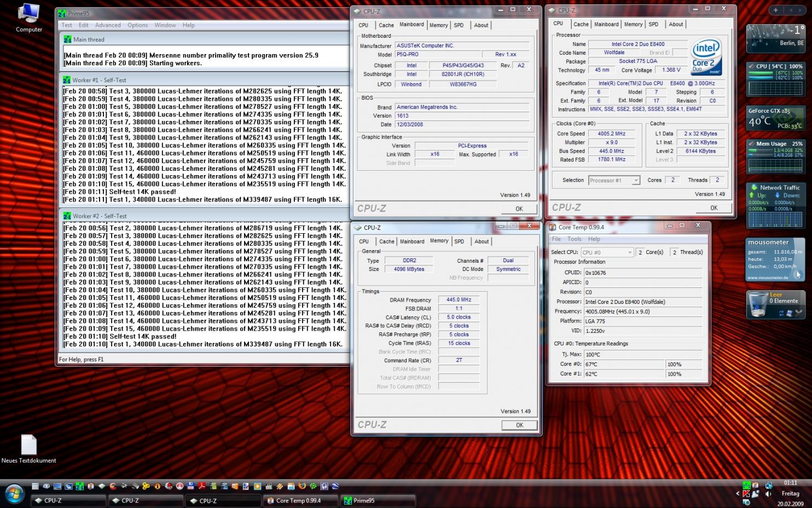Click the Intel Core 2 Duo logo
812x508 pixels.
[x=706, y=56]
